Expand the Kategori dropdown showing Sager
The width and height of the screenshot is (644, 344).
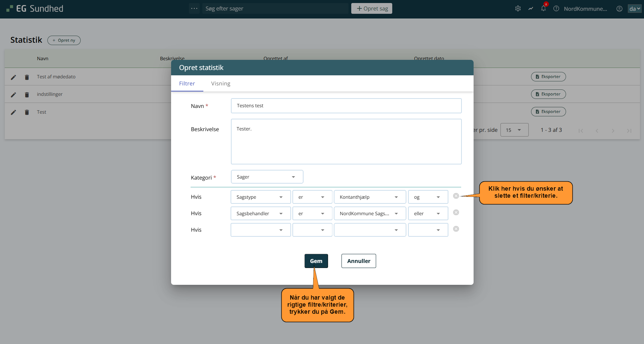[x=267, y=177]
